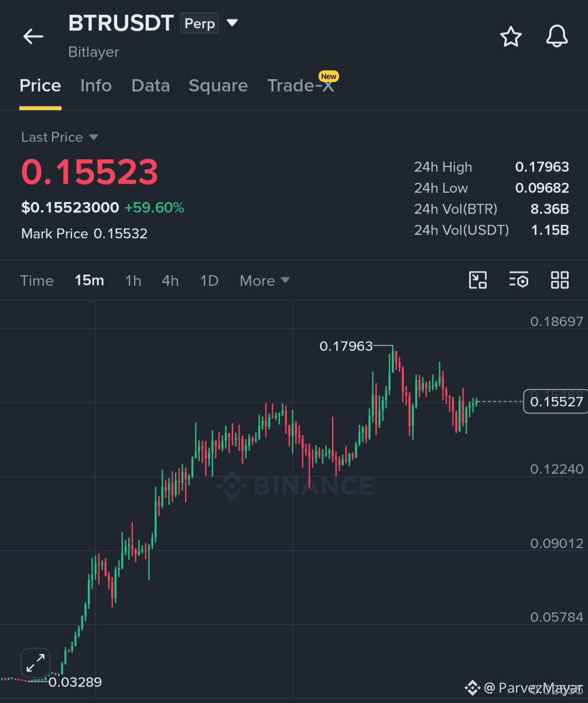This screenshot has height=703, width=588.
Task: Open the grid layout icon
Action: click(560, 280)
